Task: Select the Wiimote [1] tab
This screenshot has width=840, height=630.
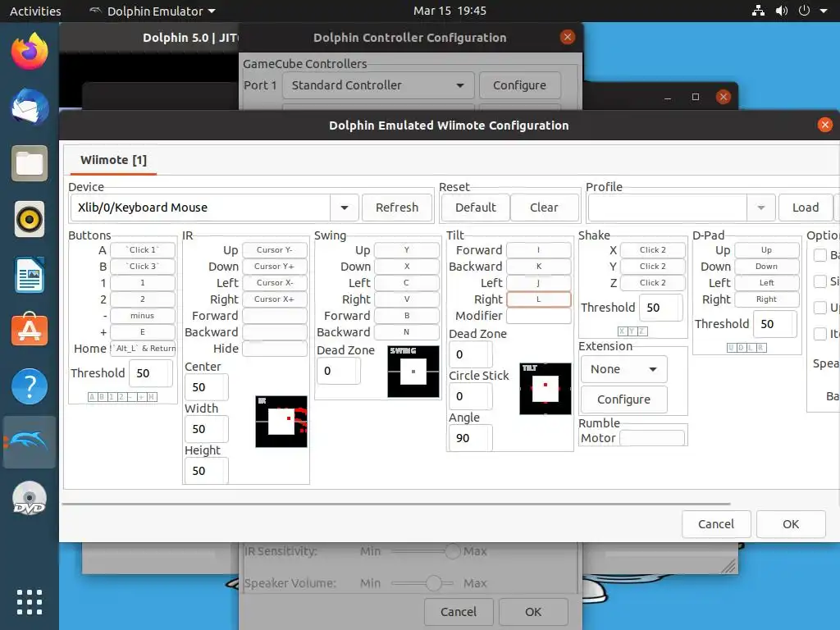Action: (113, 160)
